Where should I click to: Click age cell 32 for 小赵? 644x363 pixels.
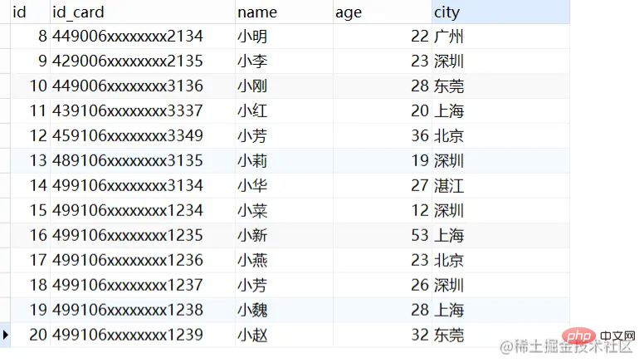point(383,335)
